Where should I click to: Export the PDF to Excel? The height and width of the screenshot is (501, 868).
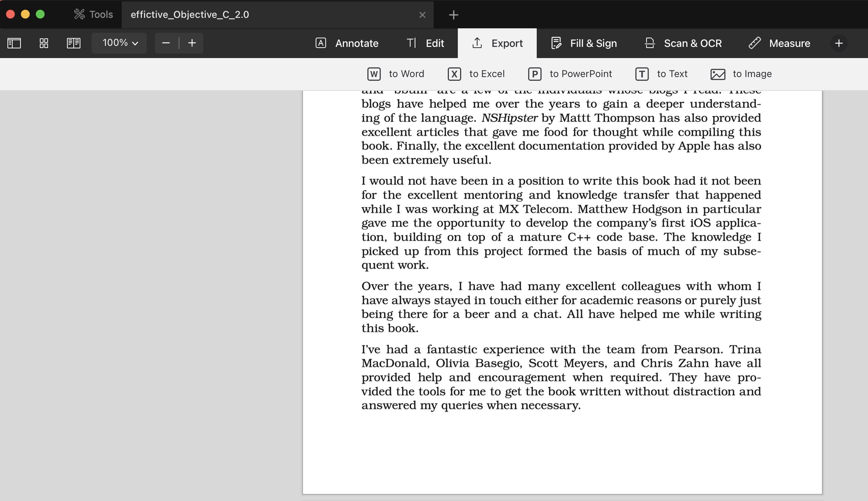tap(476, 74)
